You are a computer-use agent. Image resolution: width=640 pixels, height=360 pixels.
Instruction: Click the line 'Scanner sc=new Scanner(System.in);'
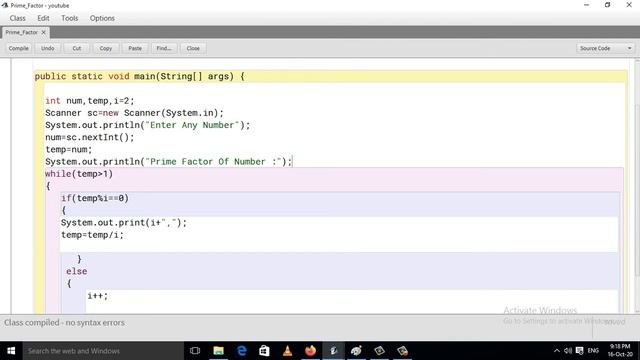point(134,113)
